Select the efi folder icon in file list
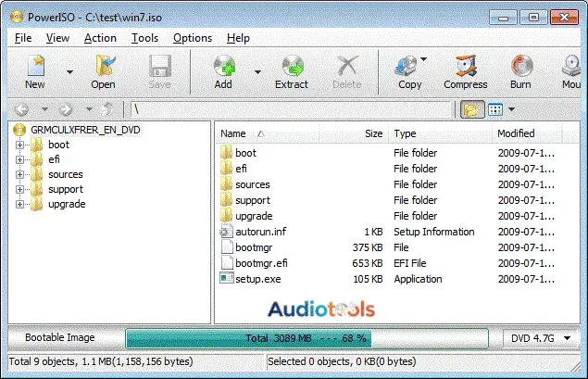Screen dimensions: 588x379 click(226, 169)
